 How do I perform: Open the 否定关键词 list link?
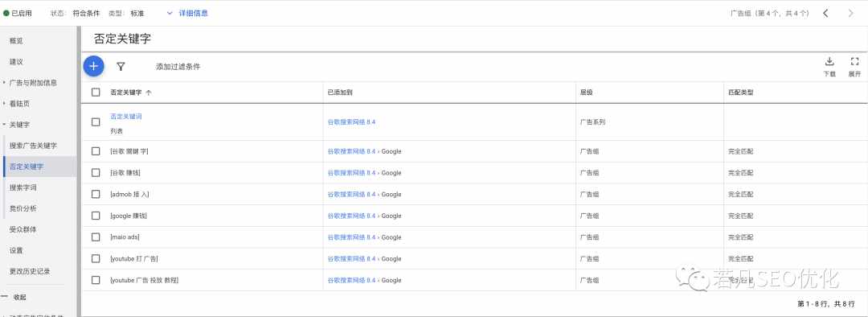[x=126, y=117]
